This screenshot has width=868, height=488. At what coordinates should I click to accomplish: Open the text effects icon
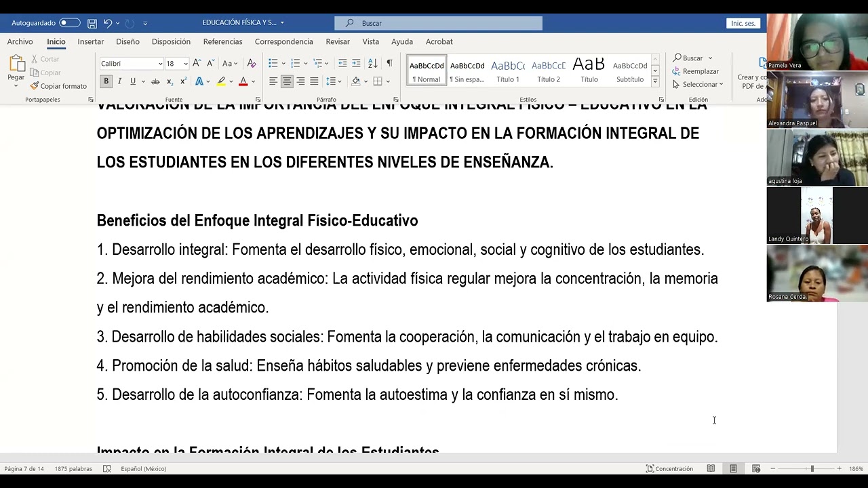pyautogui.click(x=199, y=81)
